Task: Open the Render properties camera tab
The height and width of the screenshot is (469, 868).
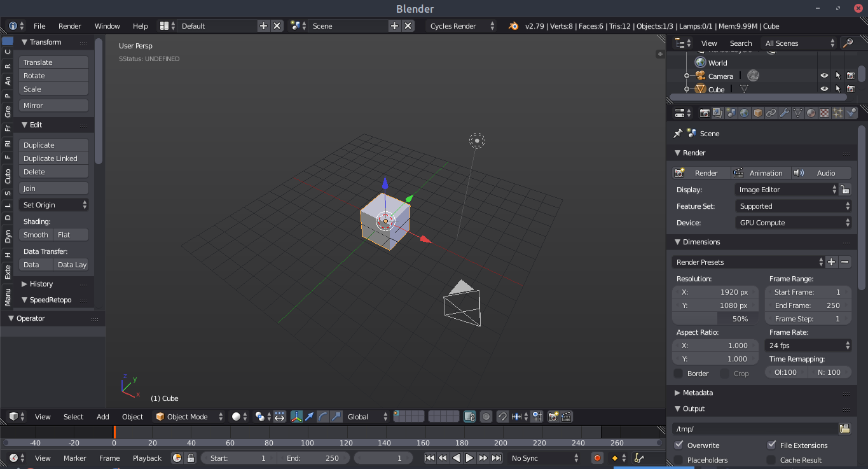Action: pyautogui.click(x=705, y=113)
